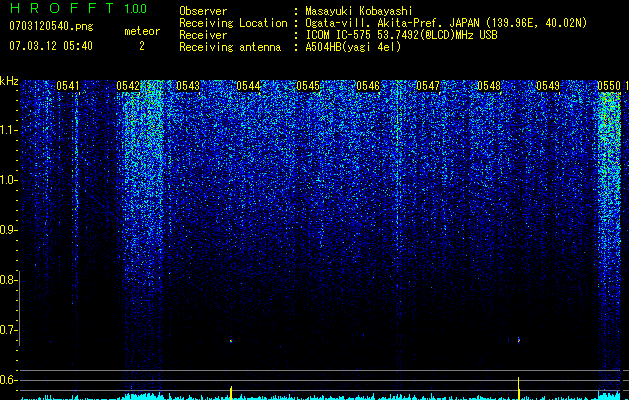
Task: Click the Receiving antenna label
Action: click(x=230, y=47)
